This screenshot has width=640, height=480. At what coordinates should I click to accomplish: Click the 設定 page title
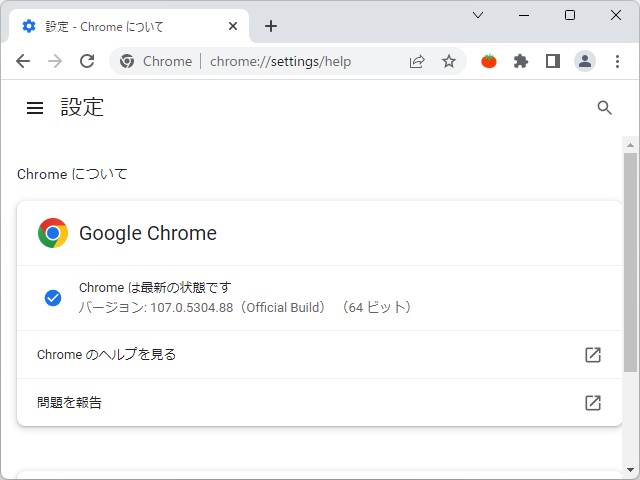pyautogui.click(x=82, y=107)
